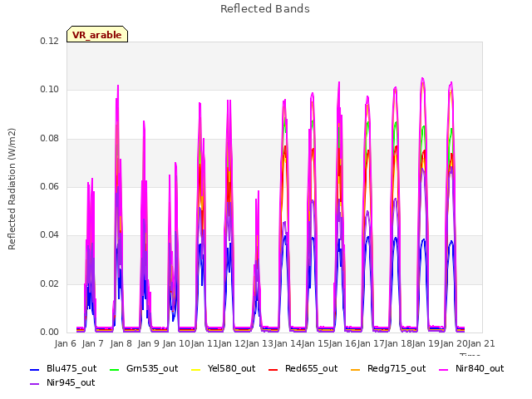Click the orange Redg715_out color swatch

356,369
